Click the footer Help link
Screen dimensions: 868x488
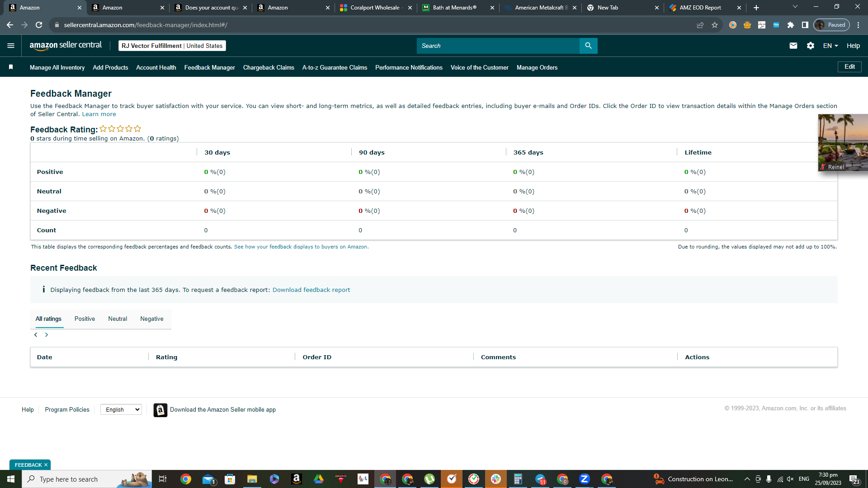pyautogui.click(x=28, y=410)
